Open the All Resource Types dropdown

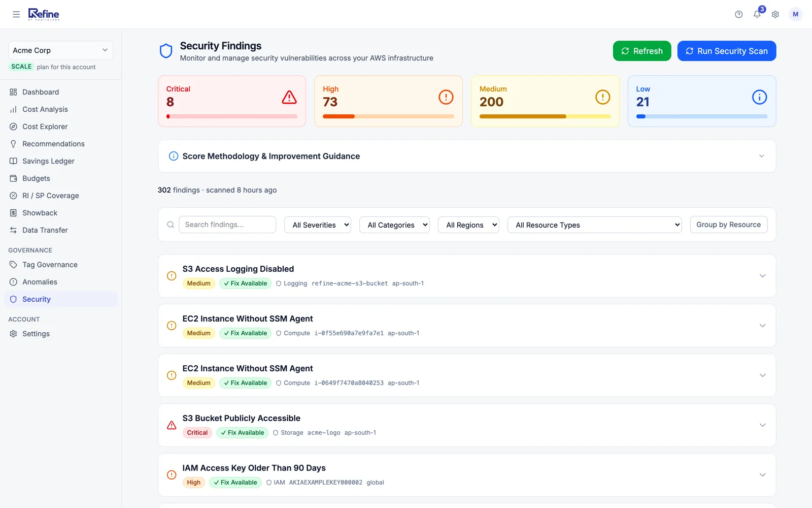coord(595,225)
